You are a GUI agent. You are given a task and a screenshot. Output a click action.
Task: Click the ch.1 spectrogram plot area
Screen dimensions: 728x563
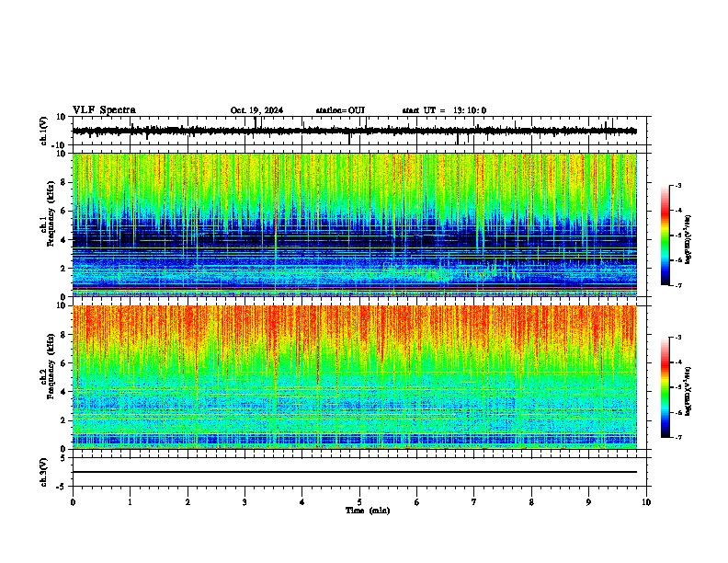tap(355, 224)
